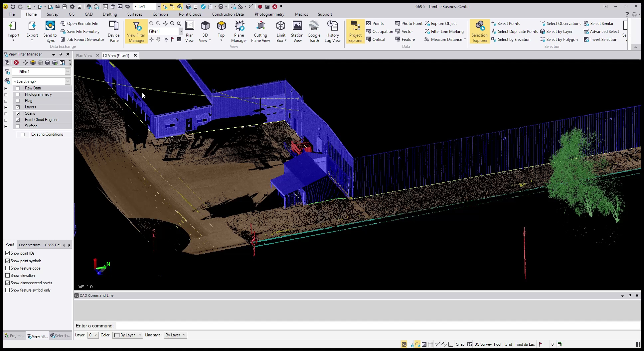Switch to the Point Clouds ribbon tab

[x=190, y=14]
